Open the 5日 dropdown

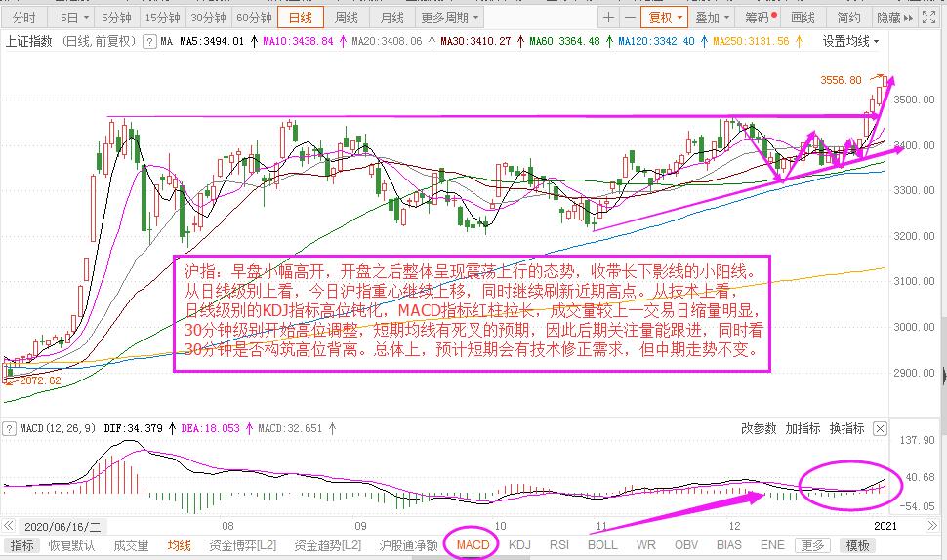74,18
